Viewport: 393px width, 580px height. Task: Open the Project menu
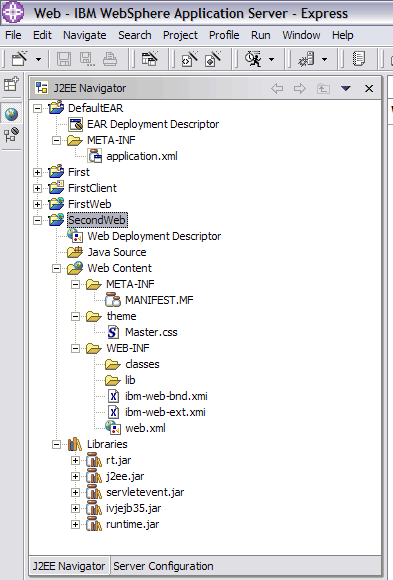pos(180,35)
